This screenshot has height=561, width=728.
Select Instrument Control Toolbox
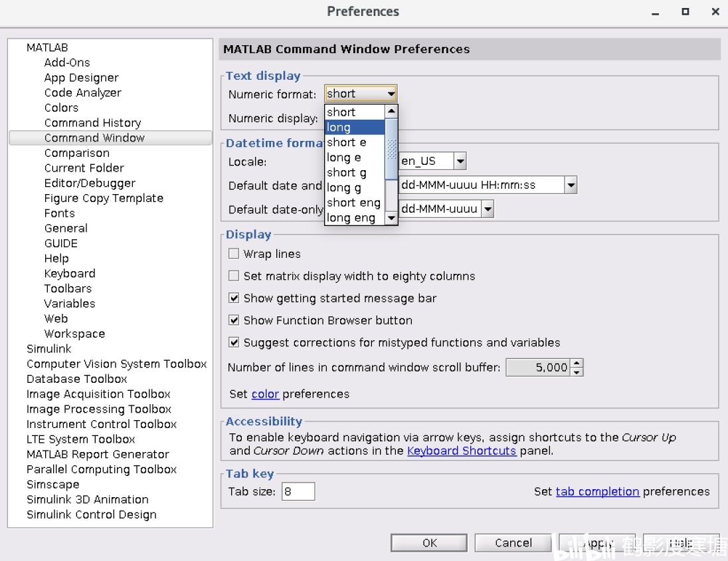pos(101,424)
